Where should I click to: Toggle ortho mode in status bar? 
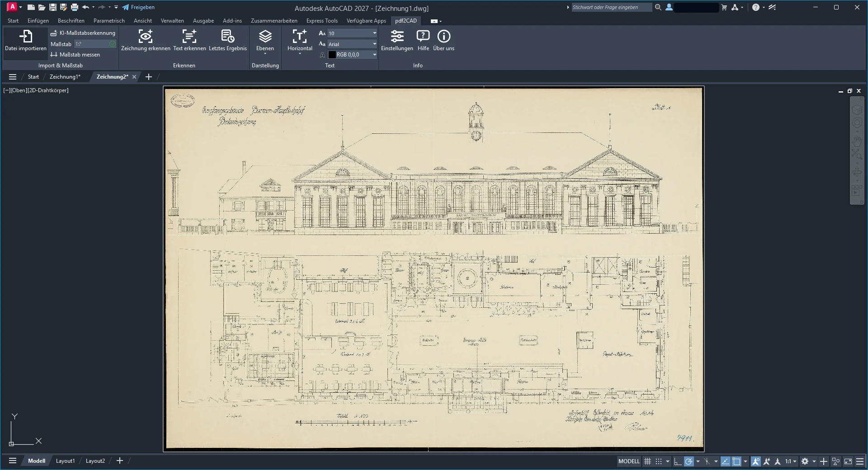678,461
